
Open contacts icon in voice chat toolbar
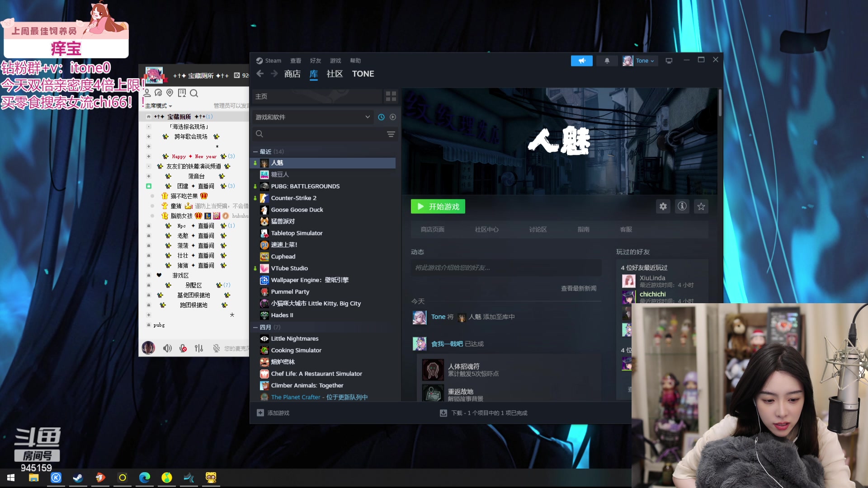pos(147,93)
